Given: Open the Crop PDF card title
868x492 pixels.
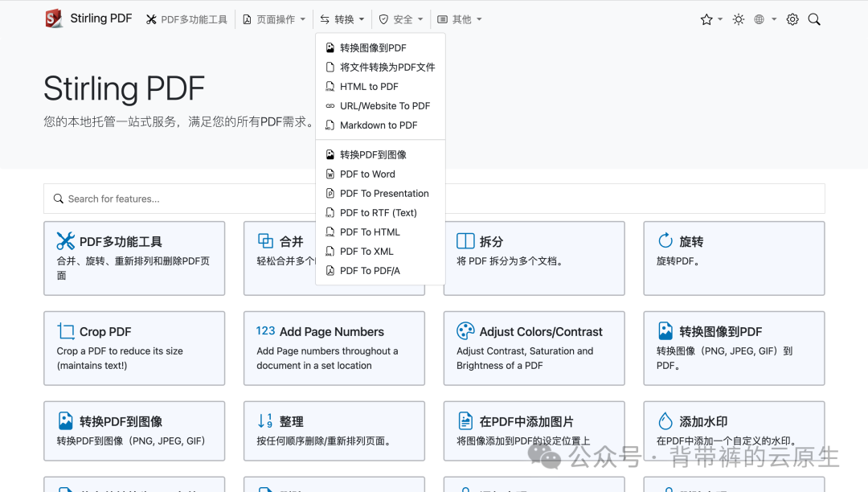Looking at the screenshot, I should (x=105, y=331).
